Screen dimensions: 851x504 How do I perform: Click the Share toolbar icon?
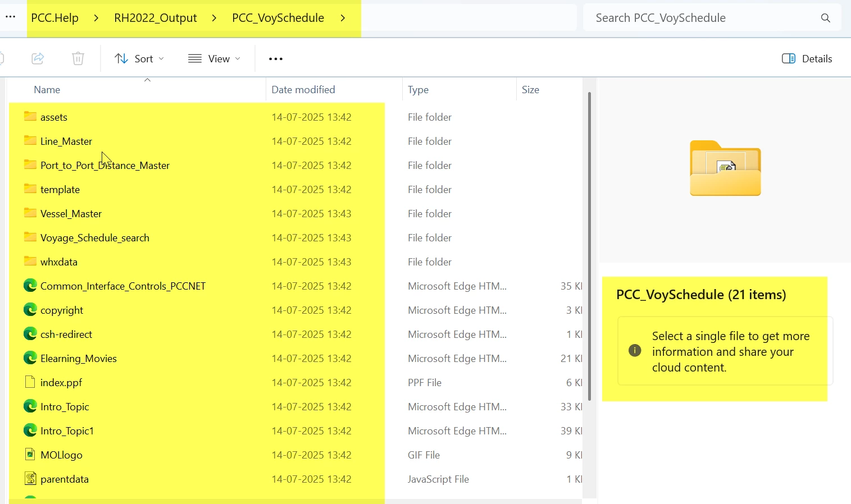(x=38, y=58)
